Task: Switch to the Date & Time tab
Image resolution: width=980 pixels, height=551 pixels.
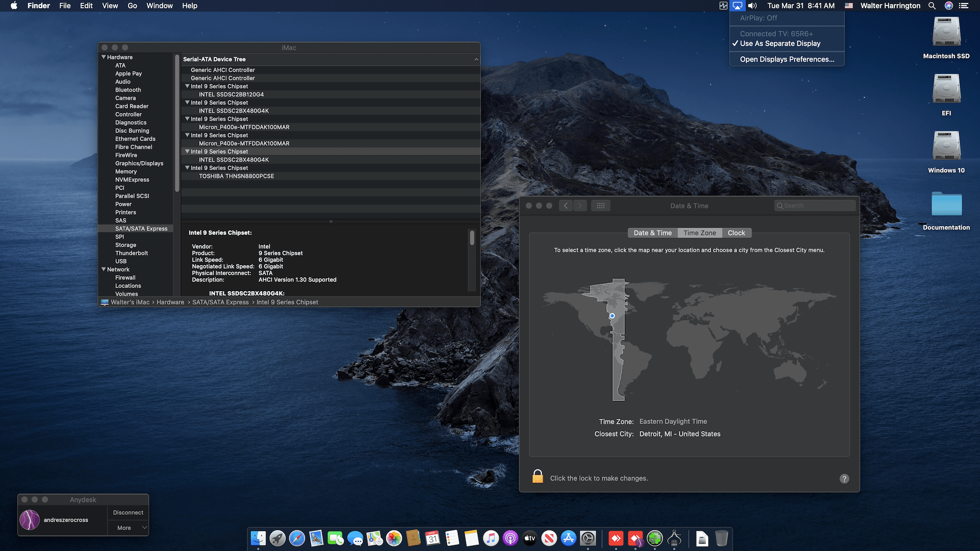Action: click(x=652, y=233)
